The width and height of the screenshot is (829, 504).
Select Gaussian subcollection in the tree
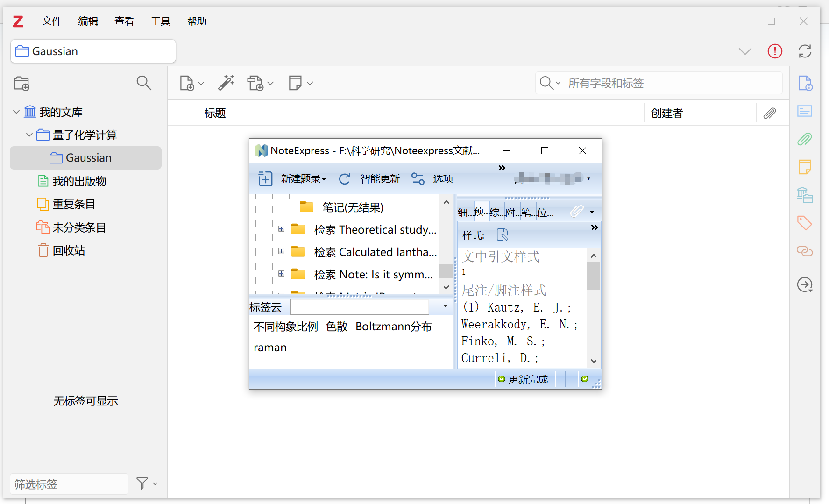(86, 158)
